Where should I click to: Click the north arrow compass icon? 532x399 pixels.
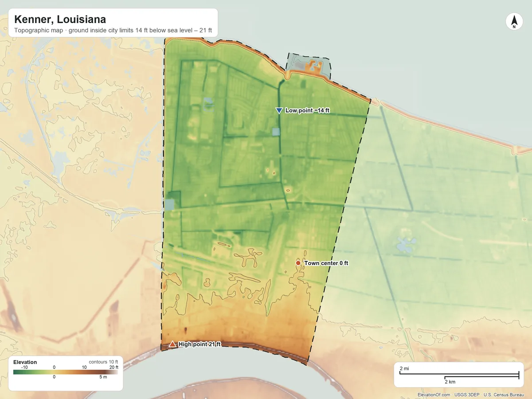514,22
